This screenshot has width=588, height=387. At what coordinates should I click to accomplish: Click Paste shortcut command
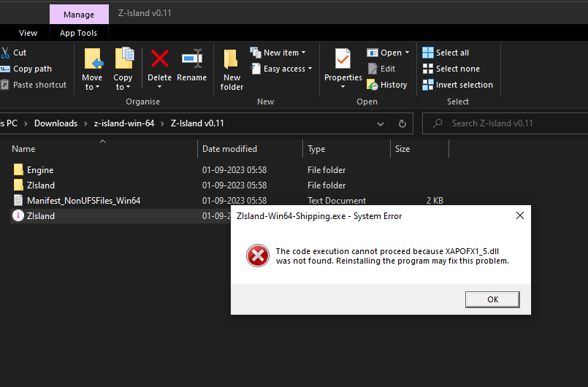pyautogui.click(x=34, y=85)
